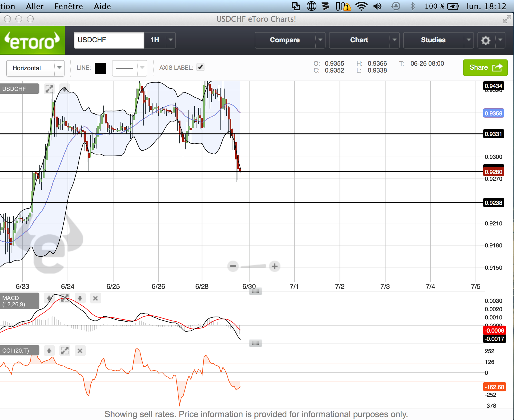This screenshot has height=420, width=514.
Task: Move the MACD panel down
Action: coord(80,298)
